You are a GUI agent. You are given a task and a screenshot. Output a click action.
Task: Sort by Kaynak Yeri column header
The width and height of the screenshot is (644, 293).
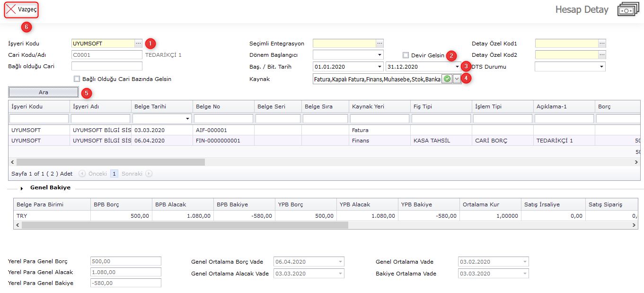(368, 107)
